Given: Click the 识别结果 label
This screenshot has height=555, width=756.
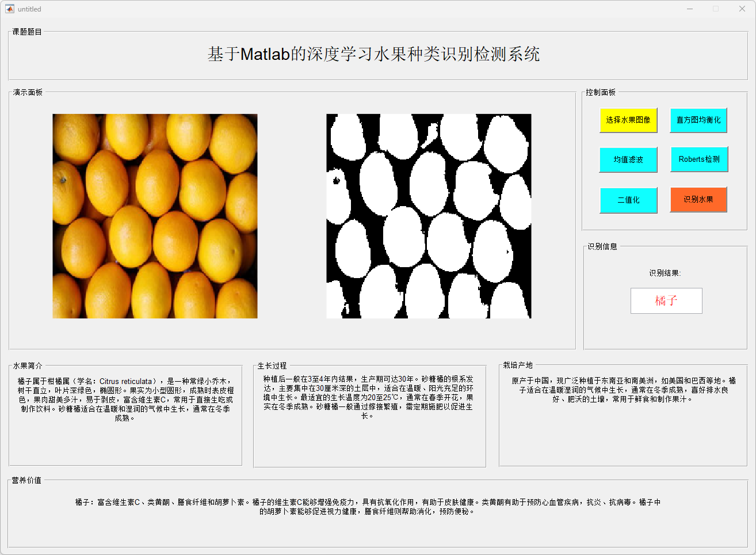Looking at the screenshot, I should tap(665, 273).
